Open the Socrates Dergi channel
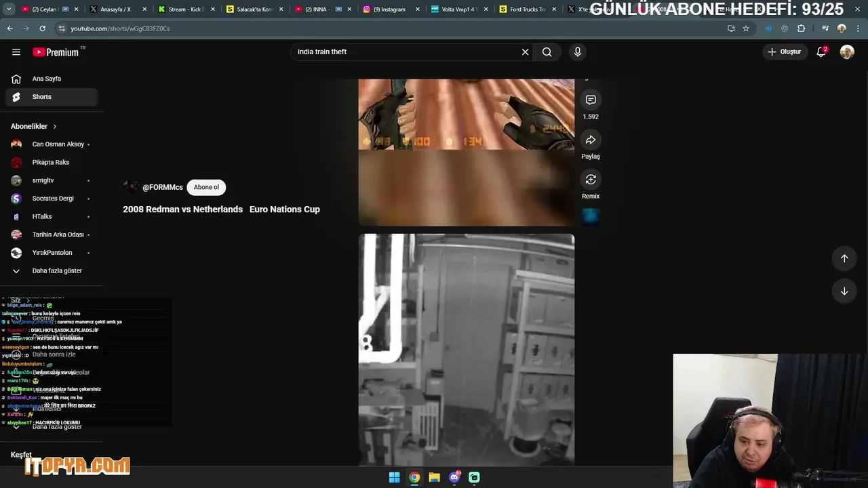Viewport: 868px width, 488px height. (52, 199)
